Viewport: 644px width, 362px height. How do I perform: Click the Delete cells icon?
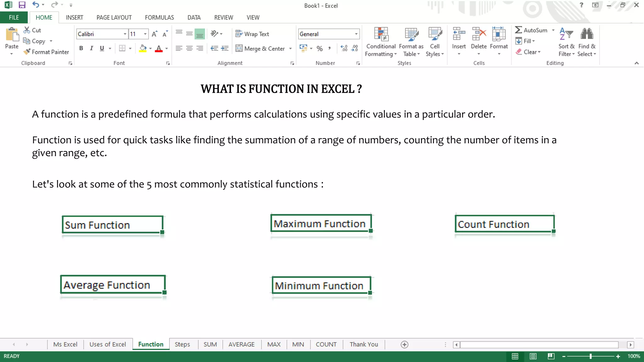coord(479,34)
